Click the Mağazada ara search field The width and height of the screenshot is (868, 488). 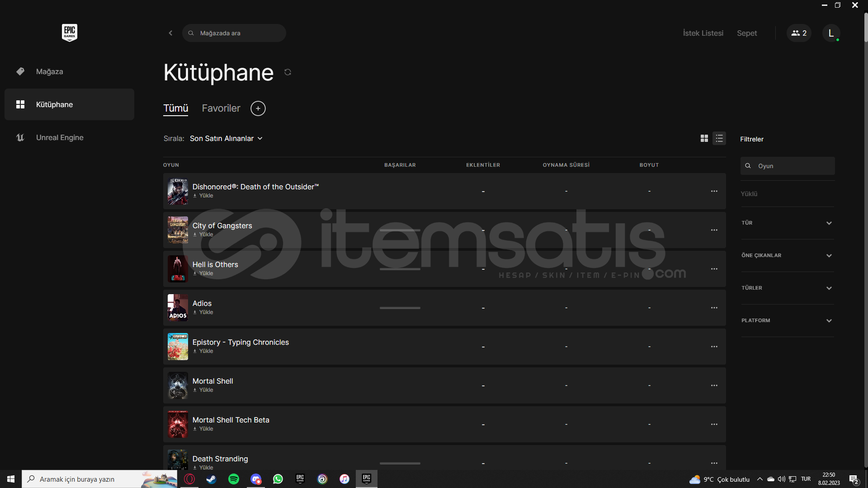(x=234, y=33)
